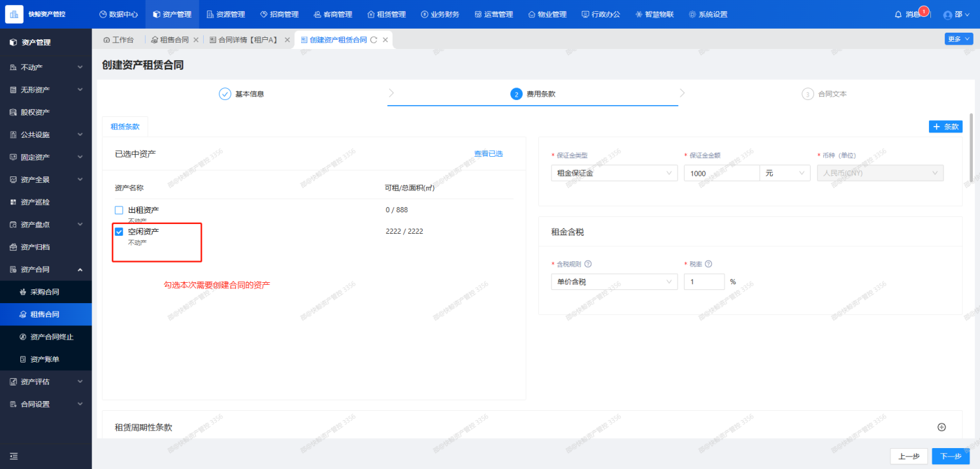Open the 更多 tabs dropdown

click(x=958, y=39)
